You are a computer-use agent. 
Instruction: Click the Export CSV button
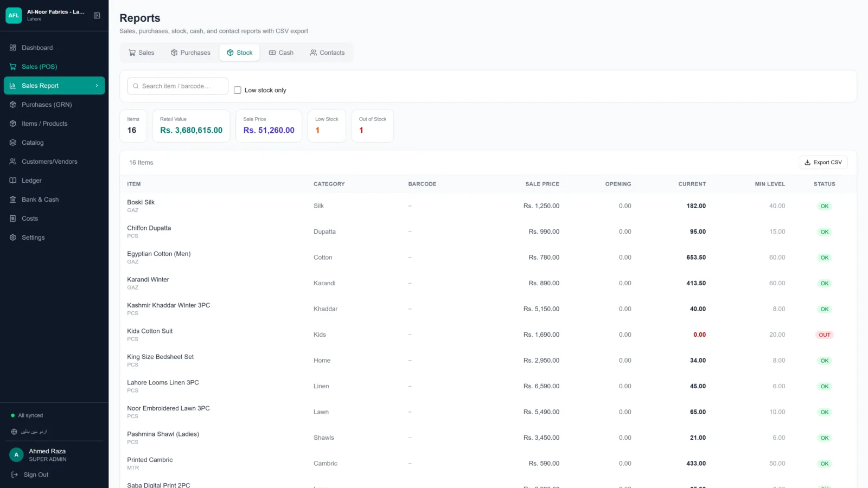[x=823, y=162]
